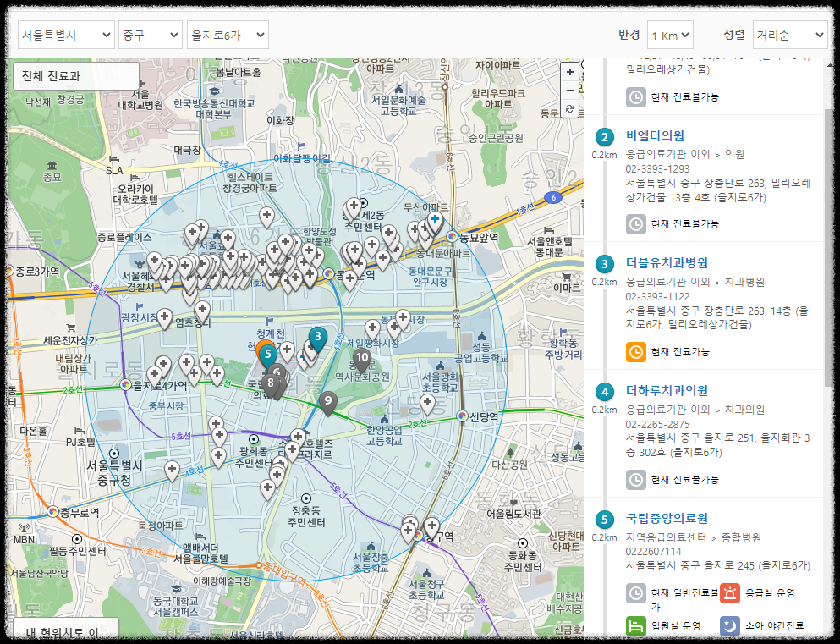Open the 을지로6가 neighborhood dropdown

(x=228, y=35)
